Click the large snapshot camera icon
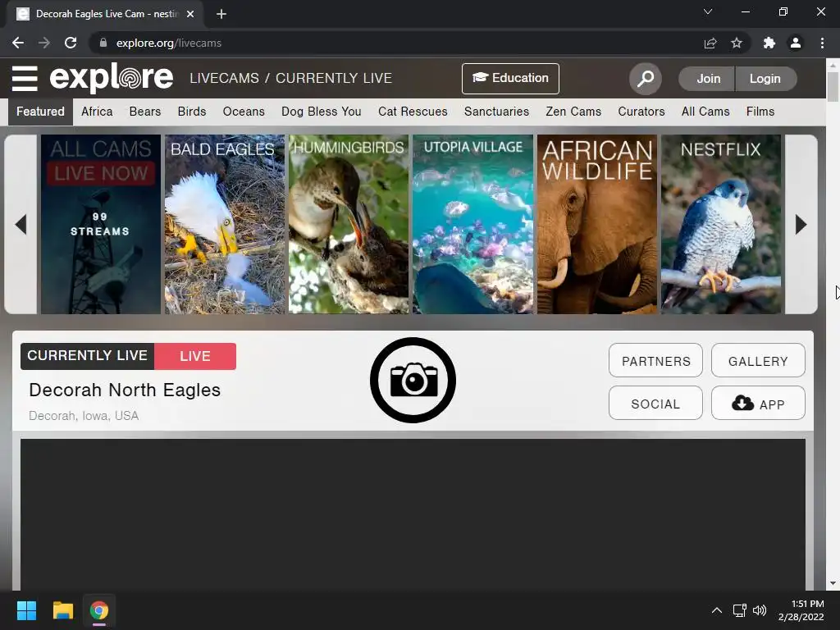 [x=413, y=380]
